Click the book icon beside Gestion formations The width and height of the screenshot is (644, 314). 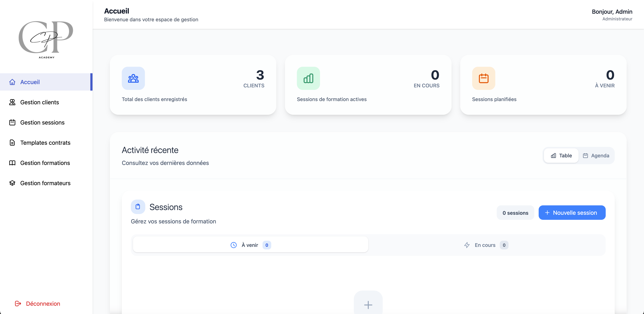pyautogui.click(x=12, y=163)
